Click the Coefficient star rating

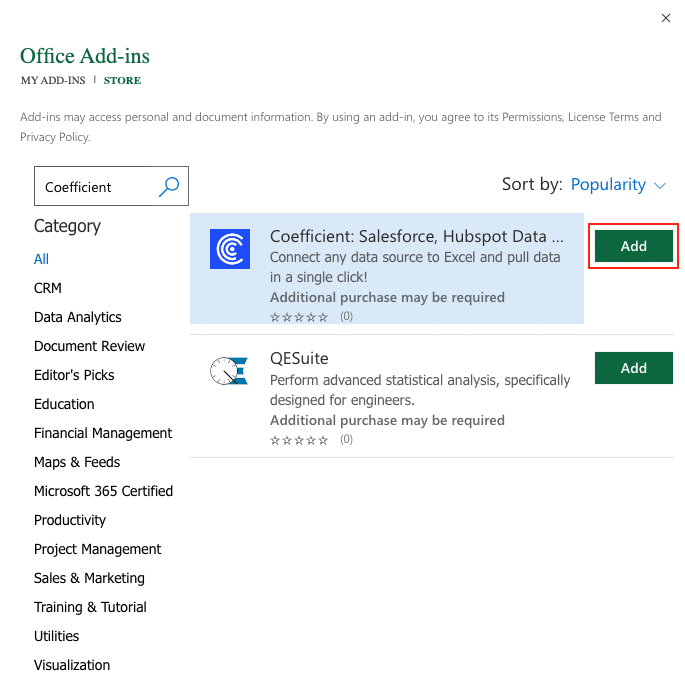299,317
